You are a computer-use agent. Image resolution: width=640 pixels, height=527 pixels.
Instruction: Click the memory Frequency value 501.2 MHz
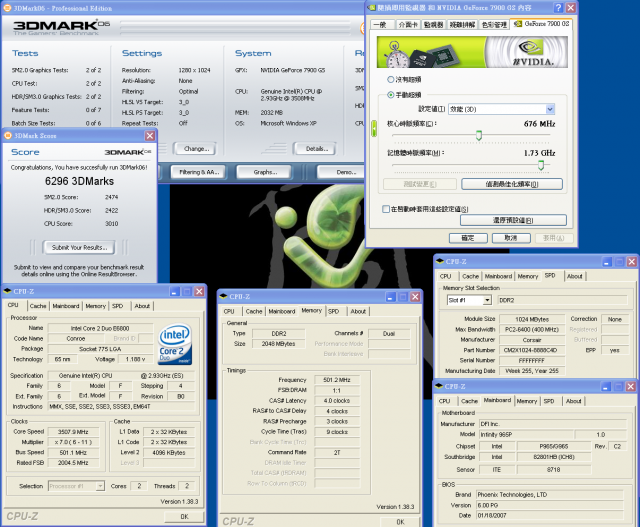click(x=337, y=380)
